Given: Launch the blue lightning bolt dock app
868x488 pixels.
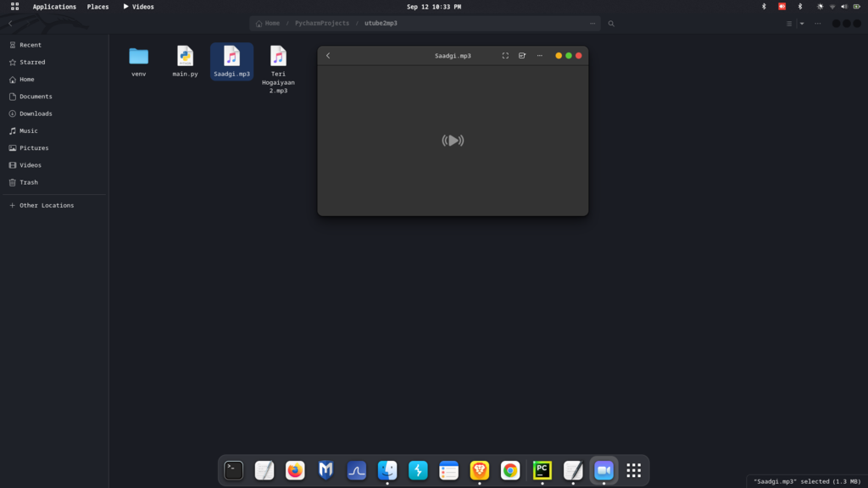Looking at the screenshot, I should [x=418, y=470].
